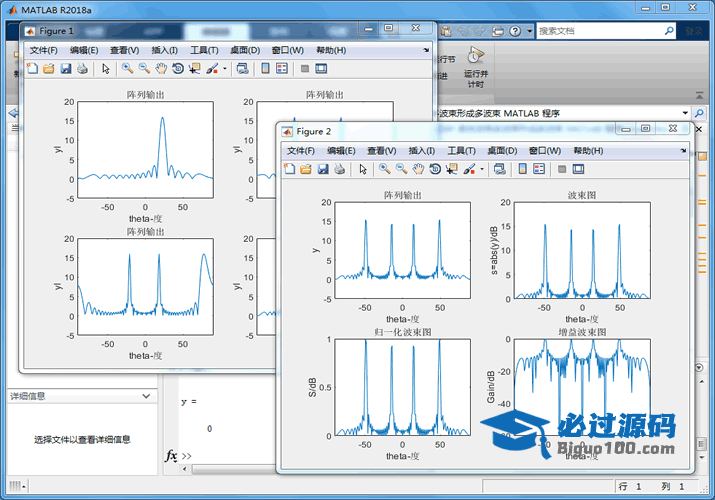Click Save icon in Figure 1 toolbar

point(66,69)
